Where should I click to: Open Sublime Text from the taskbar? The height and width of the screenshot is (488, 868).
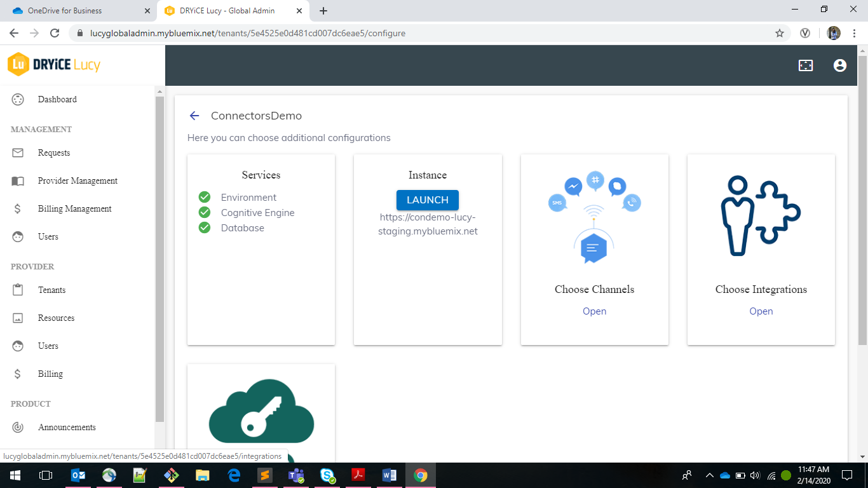(x=265, y=475)
